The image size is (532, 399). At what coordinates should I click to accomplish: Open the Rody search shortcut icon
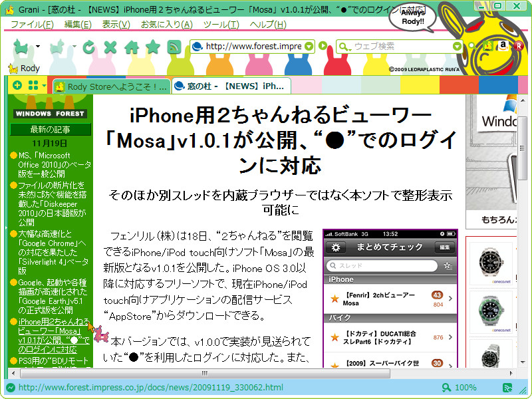tap(487, 46)
